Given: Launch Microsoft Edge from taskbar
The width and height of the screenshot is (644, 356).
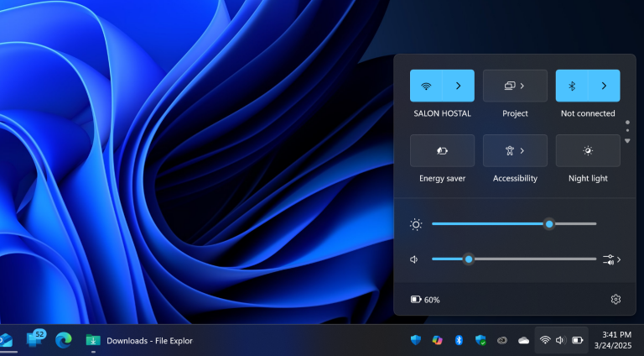Looking at the screenshot, I should coord(63,340).
